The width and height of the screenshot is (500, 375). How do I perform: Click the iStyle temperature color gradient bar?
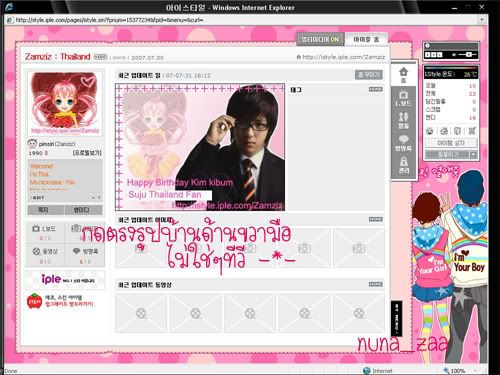pos(451,68)
